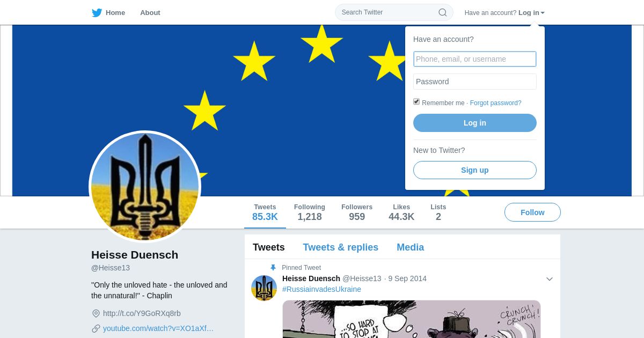Image resolution: width=644 pixels, height=338 pixels.
Task: Click the Sign up button
Action: (x=475, y=170)
